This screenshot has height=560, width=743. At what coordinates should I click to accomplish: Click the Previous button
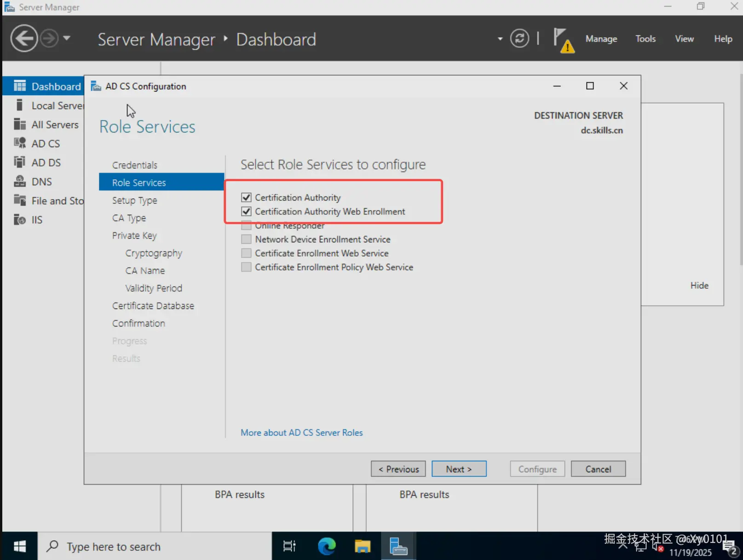[398, 469]
